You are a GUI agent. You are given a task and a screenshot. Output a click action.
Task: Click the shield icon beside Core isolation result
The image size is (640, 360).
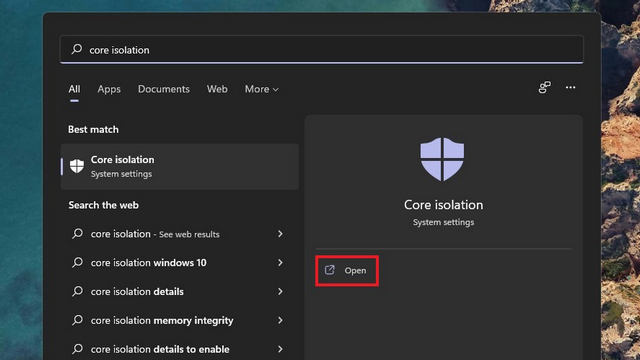pos(77,166)
